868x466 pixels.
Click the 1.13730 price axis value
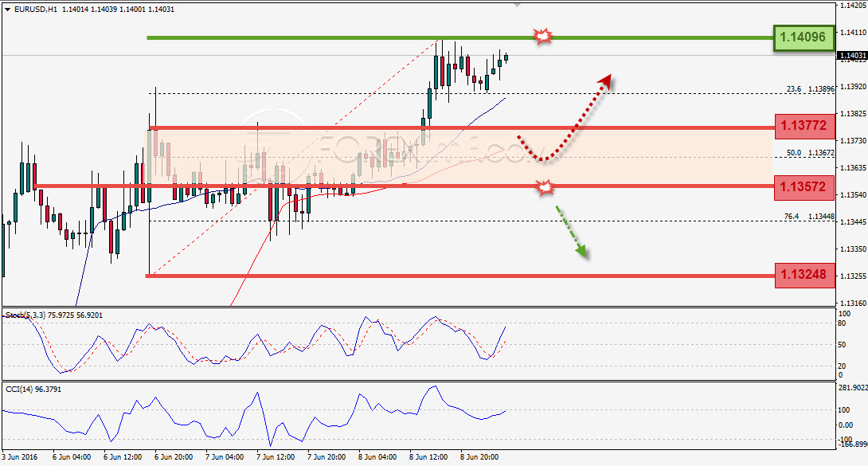853,141
